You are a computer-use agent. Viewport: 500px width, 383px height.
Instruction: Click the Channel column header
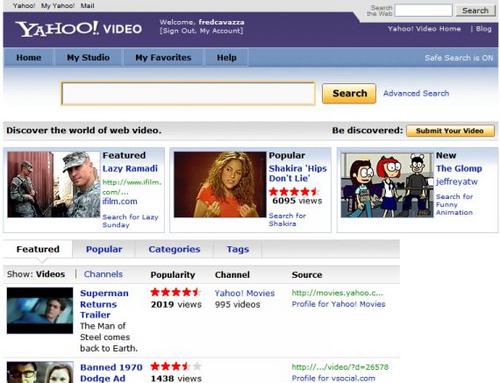pos(232,275)
